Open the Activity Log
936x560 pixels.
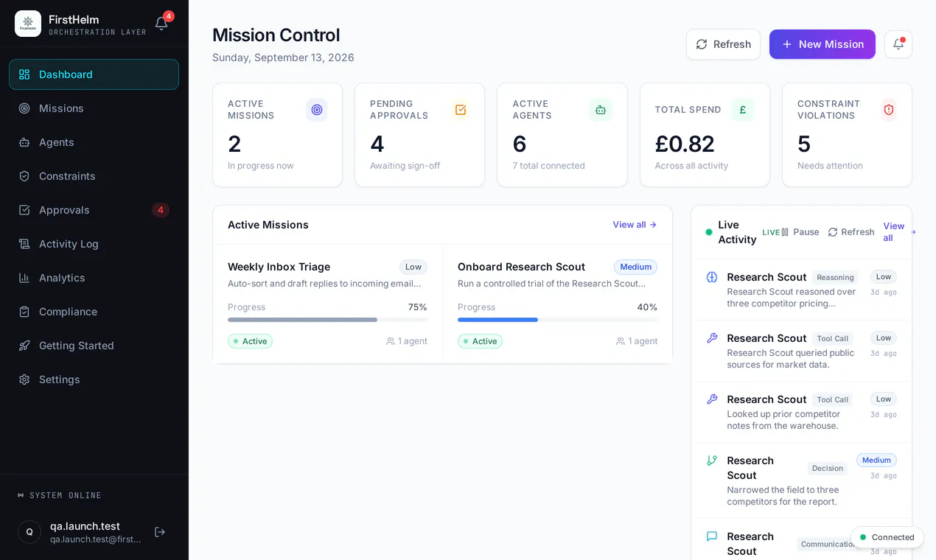94,244
